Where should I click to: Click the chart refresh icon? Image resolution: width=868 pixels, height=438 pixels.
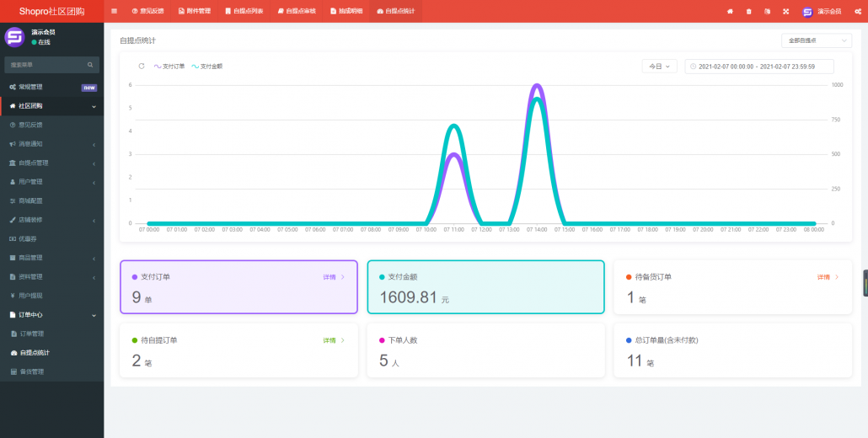[x=142, y=66]
